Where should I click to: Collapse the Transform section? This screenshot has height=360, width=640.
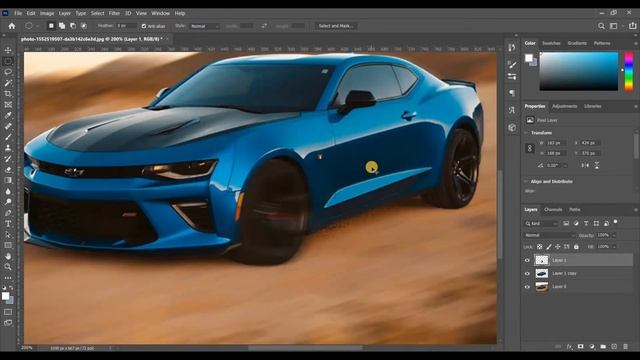point(526,133)
